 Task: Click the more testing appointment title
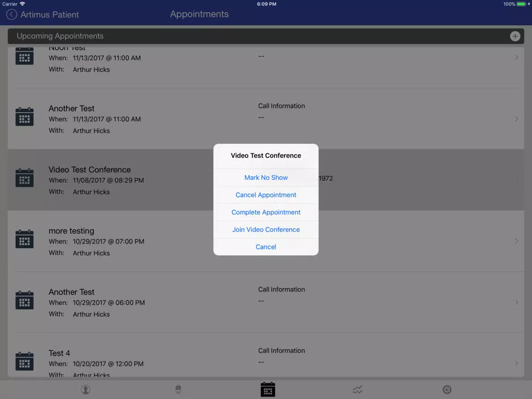[71, 231]
